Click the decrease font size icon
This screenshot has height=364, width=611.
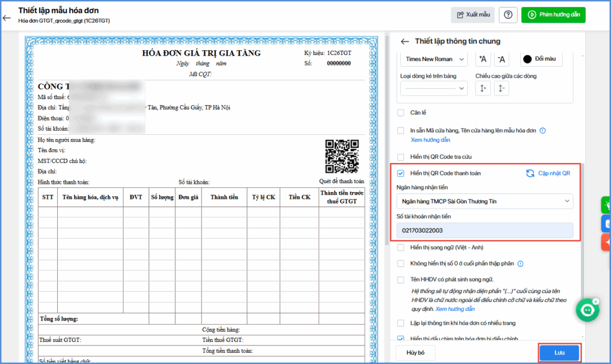[502, 58]
